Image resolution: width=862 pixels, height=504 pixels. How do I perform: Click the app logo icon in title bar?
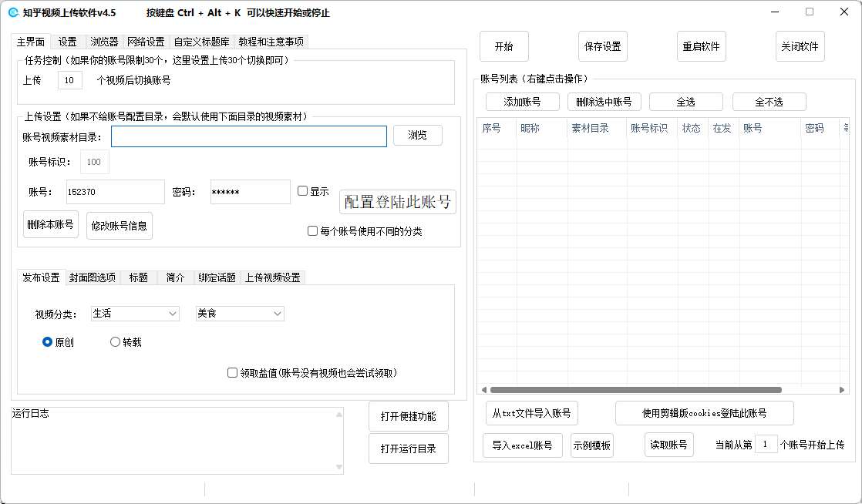pyautogui.click(x=13, y=12)
